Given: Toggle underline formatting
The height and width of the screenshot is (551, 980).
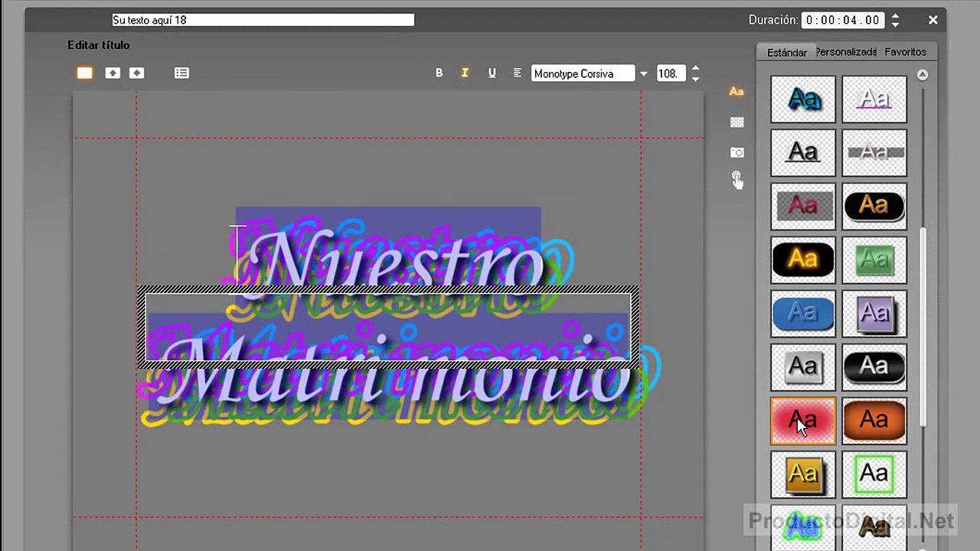Looking at the screenshot, I should pyautogui.click(x=492, y=73).
